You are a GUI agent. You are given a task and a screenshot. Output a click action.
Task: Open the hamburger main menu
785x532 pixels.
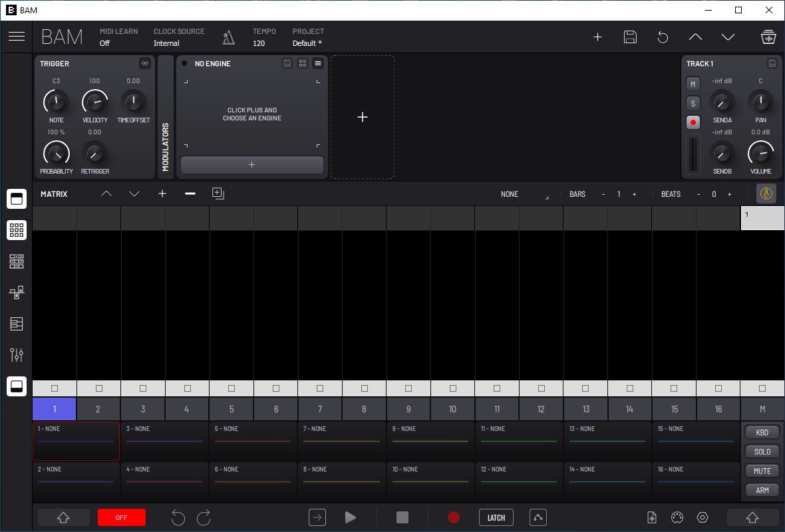17,37
